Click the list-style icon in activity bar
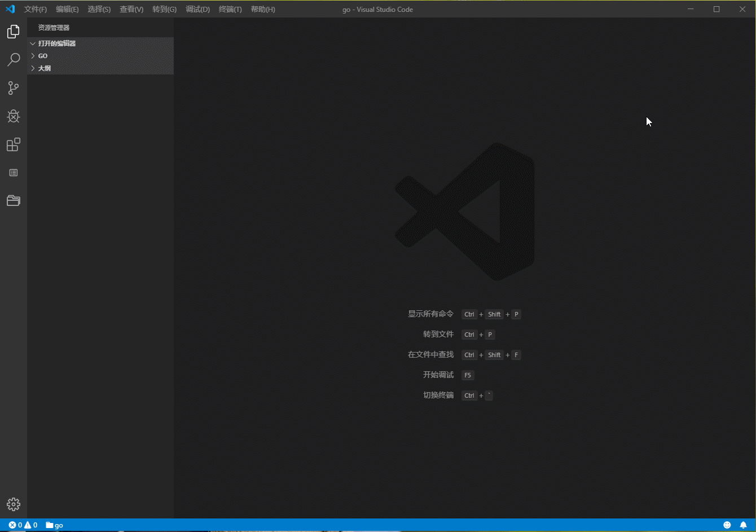This screenshot has width=756, height=532. coord(14,173)
